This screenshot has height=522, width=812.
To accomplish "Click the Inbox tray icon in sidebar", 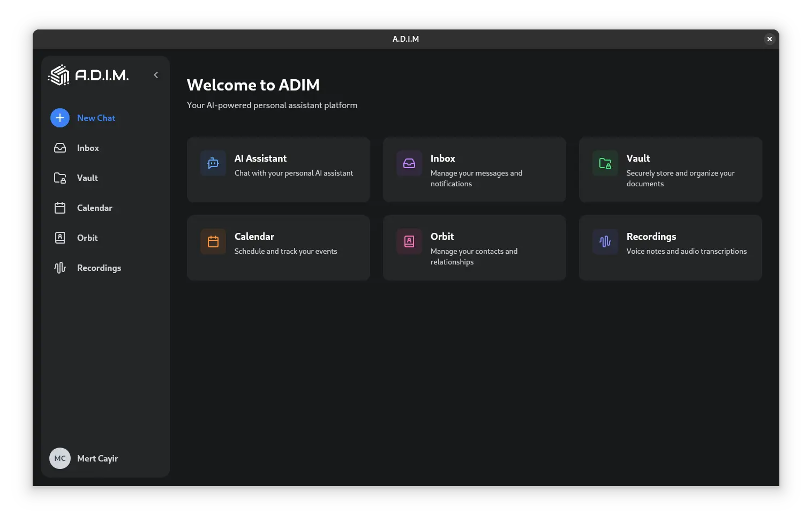I will point(60,148).
